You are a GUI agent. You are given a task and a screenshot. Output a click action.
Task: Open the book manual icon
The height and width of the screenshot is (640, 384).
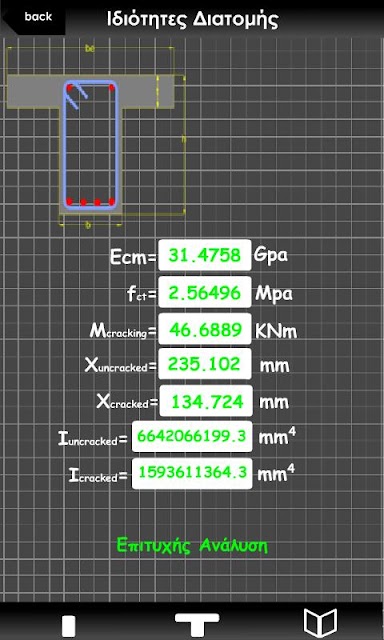click(x=320, y=624)
